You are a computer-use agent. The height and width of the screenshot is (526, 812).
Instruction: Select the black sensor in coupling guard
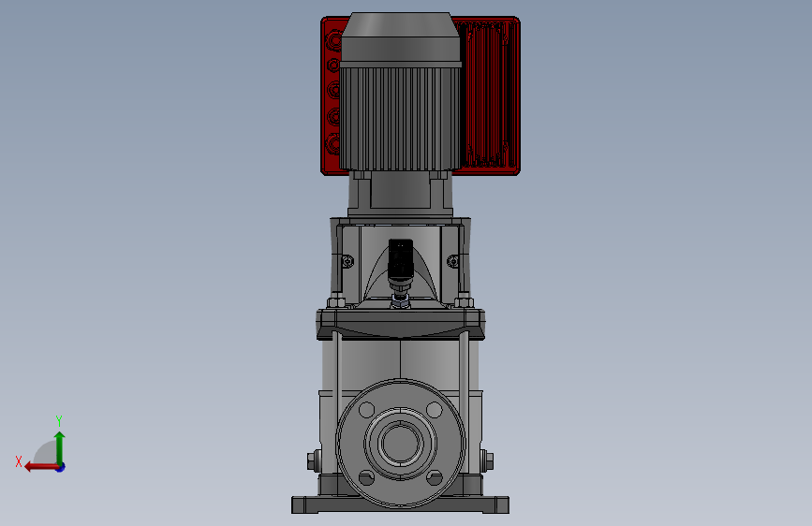pos(400,260)
